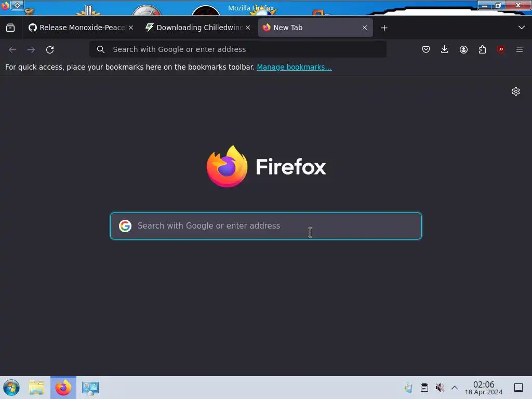Expand the list all tabs chevron

point(522,28)
